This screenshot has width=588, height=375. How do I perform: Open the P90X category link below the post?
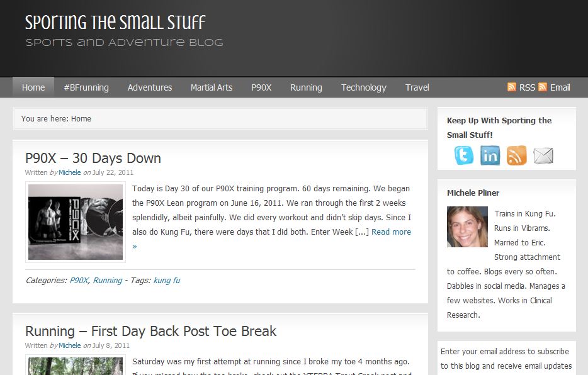click(79, 280)
